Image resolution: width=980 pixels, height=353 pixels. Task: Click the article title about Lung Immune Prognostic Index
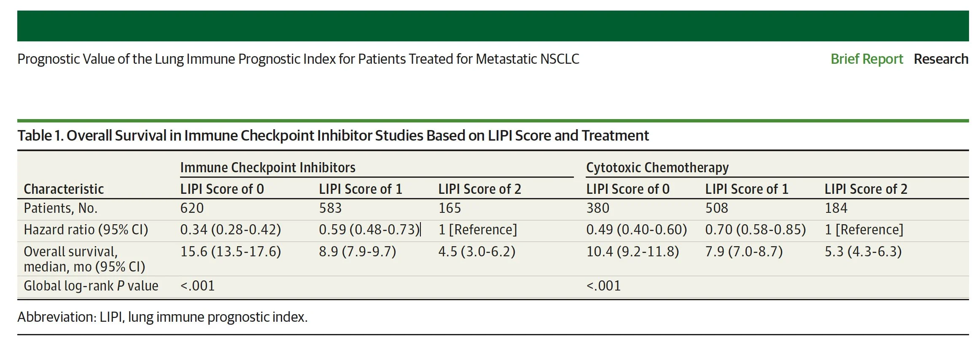pyautogui.click(x=298, y=59)
